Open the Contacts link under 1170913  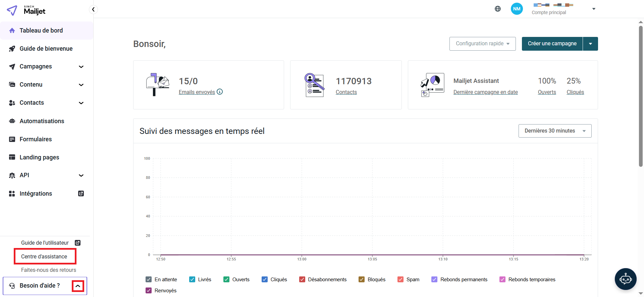(x=346, y=92)
